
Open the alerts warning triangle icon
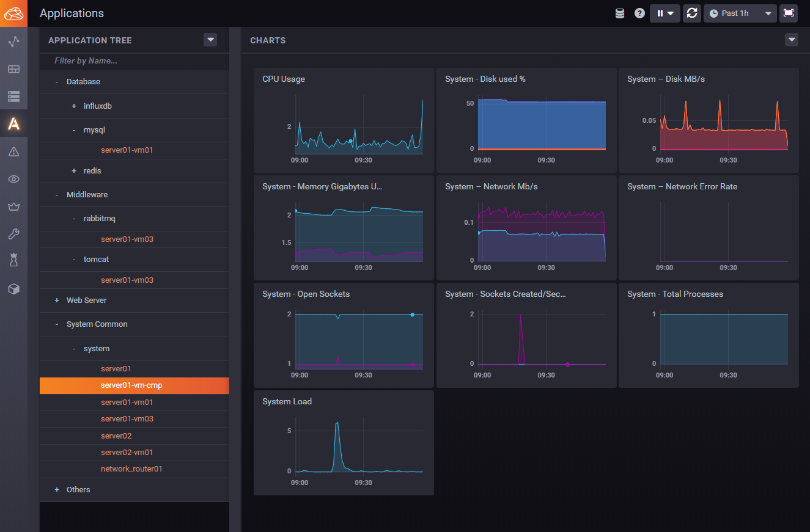[x=13, y=151]
